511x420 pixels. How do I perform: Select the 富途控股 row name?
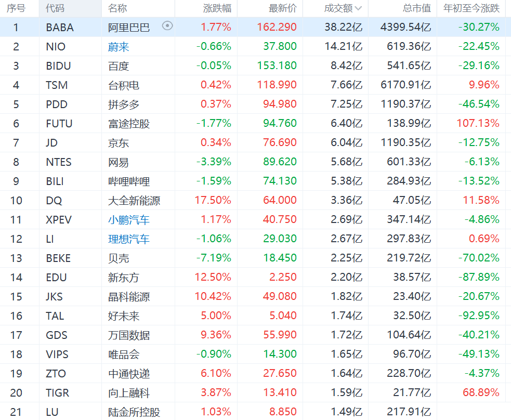[x=128, y=124]
